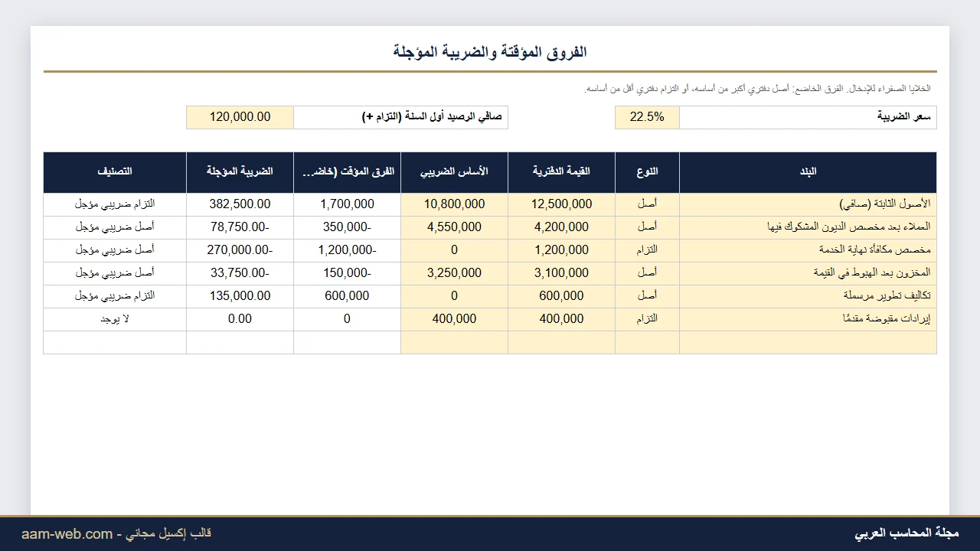Screen dimensions: 980x551
Task: Click temporary difference cell -1,200,000
Action: tap(347, 250)
